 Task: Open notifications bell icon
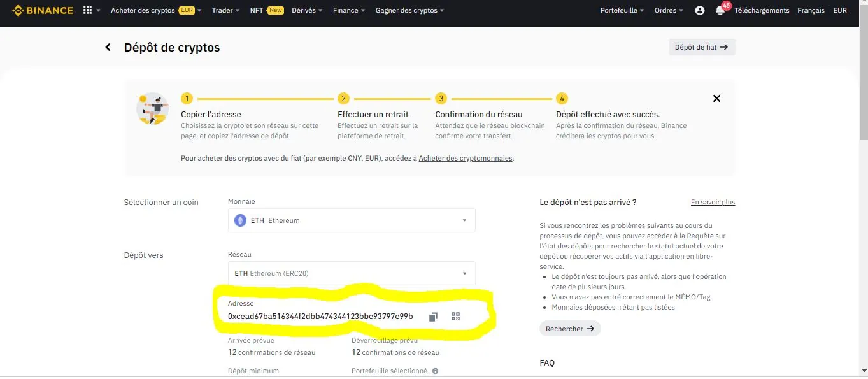tap(720, 10)
